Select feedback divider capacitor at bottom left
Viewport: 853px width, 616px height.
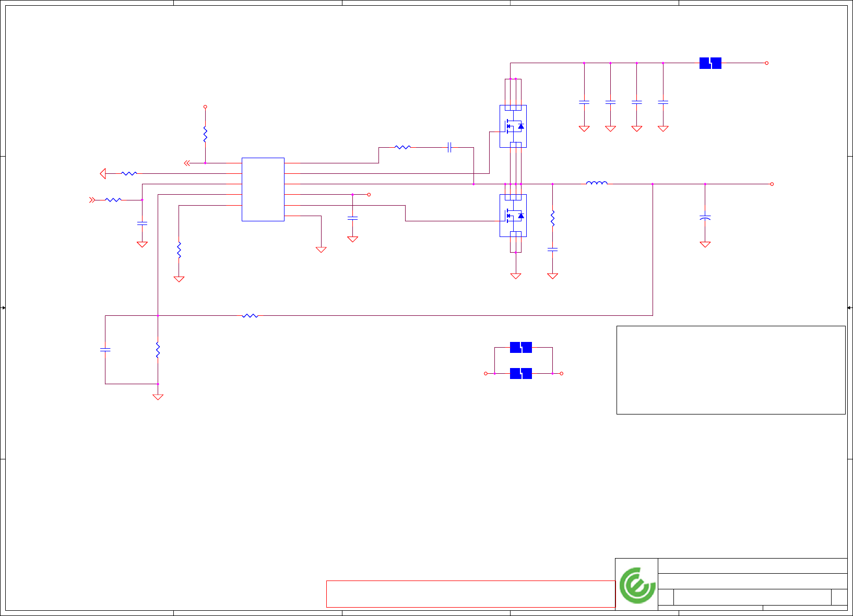click(x=105, y=350)
